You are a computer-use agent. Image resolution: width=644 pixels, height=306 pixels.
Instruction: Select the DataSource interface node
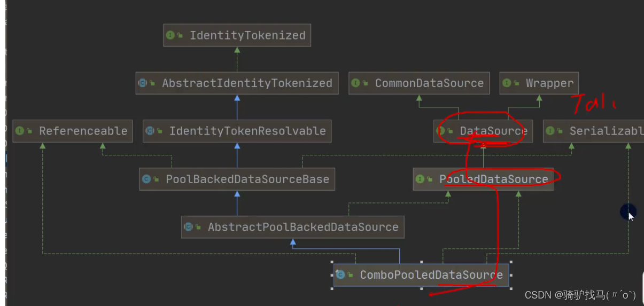(x=483, y=131)
